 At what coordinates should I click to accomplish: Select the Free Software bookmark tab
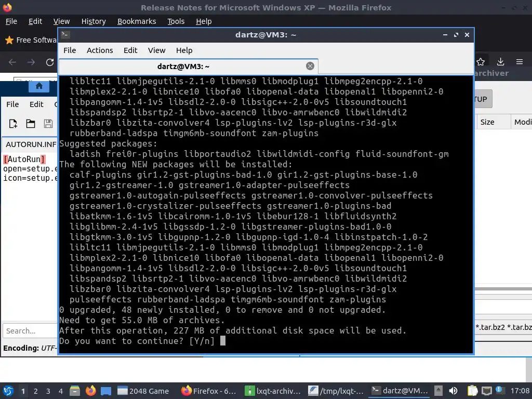pyautogui.click(x=31, y=40)
